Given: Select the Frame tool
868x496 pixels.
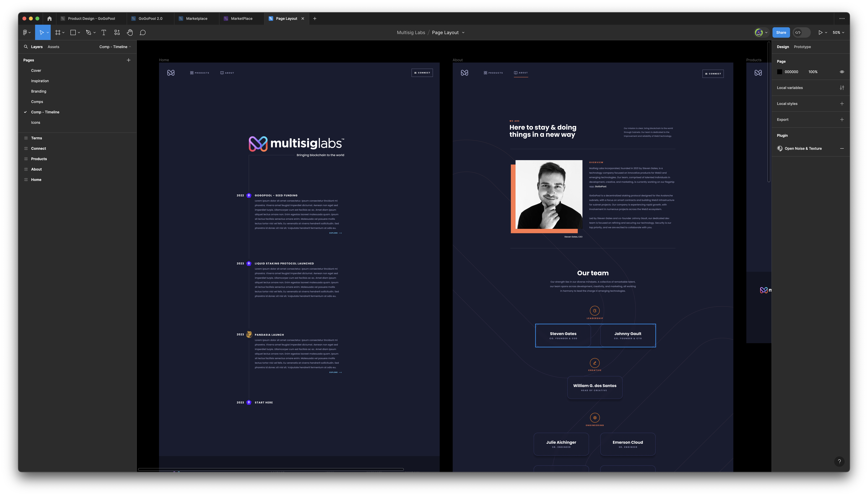Looking at the screenshot, I should [x=58, y=32].
